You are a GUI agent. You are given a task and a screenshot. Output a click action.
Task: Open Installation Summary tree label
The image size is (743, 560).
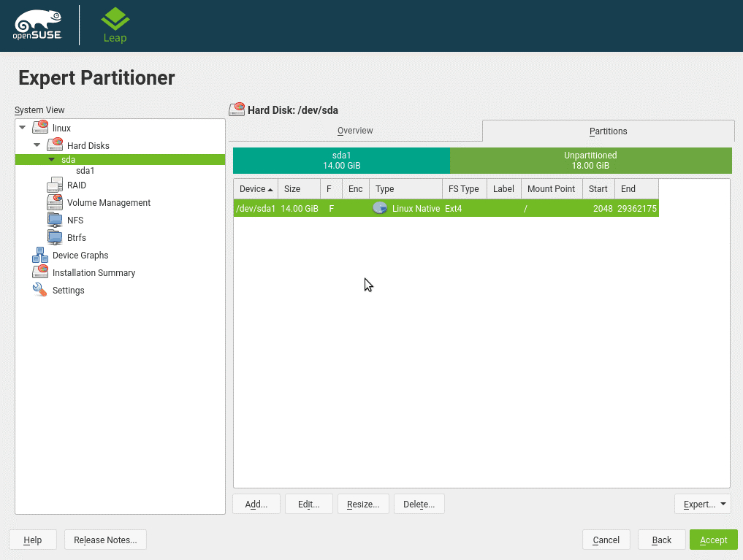pos(94,272)
